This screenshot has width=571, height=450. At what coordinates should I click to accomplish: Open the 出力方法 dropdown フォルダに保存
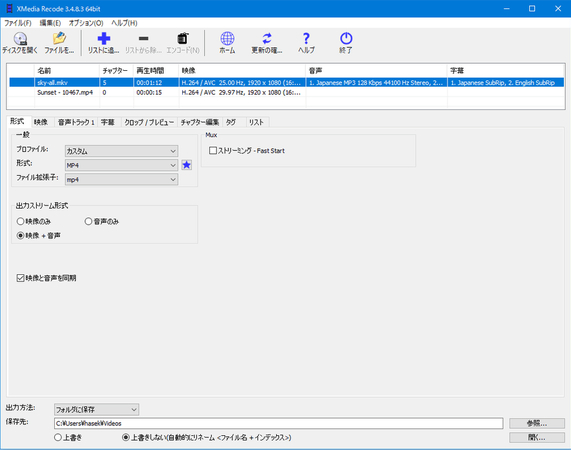tap(96, 410)
